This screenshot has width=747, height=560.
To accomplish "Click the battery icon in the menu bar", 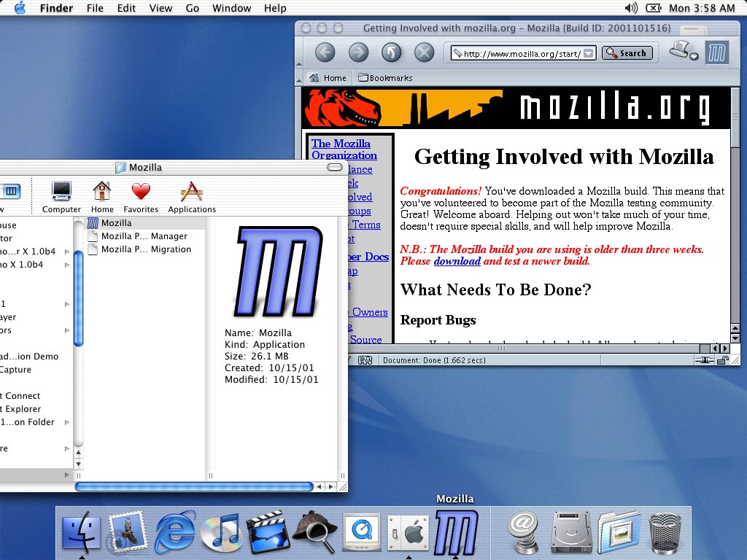I will coord(653,7).
